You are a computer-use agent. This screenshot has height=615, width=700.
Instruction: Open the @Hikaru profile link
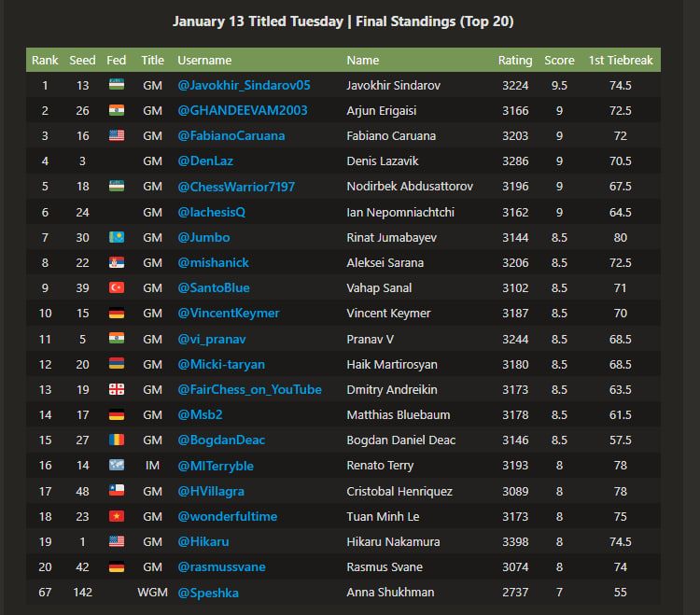click(203, 541)
